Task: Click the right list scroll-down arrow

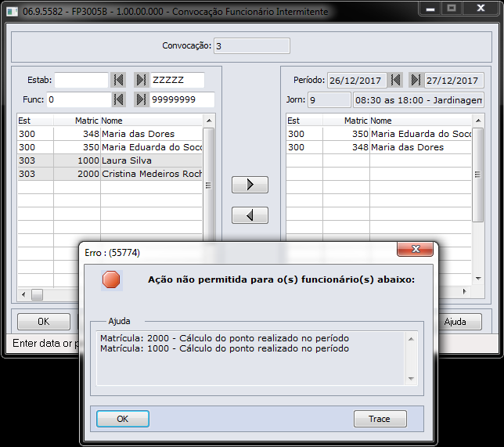Action: click(x=478, y=279)
